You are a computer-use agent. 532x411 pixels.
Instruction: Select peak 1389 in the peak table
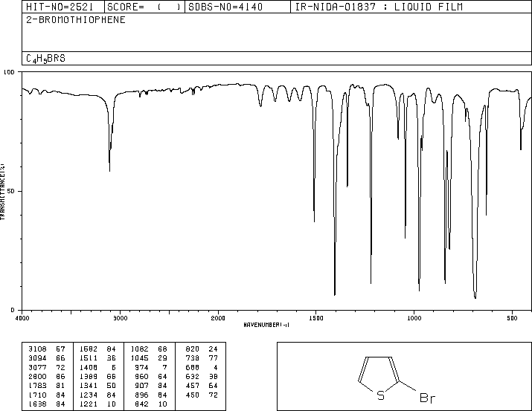pos(97,376)
